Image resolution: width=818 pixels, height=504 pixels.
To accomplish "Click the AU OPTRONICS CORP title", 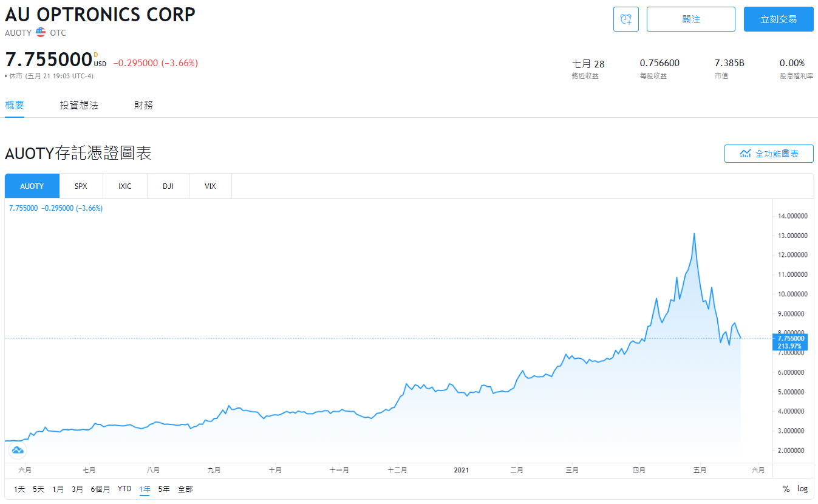I will click(100, 14).
